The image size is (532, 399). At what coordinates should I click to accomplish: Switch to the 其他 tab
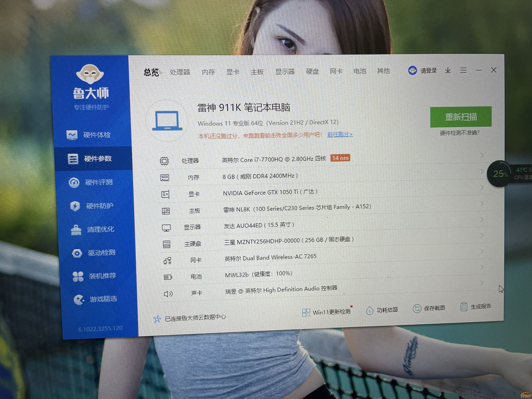click(383, 71)
